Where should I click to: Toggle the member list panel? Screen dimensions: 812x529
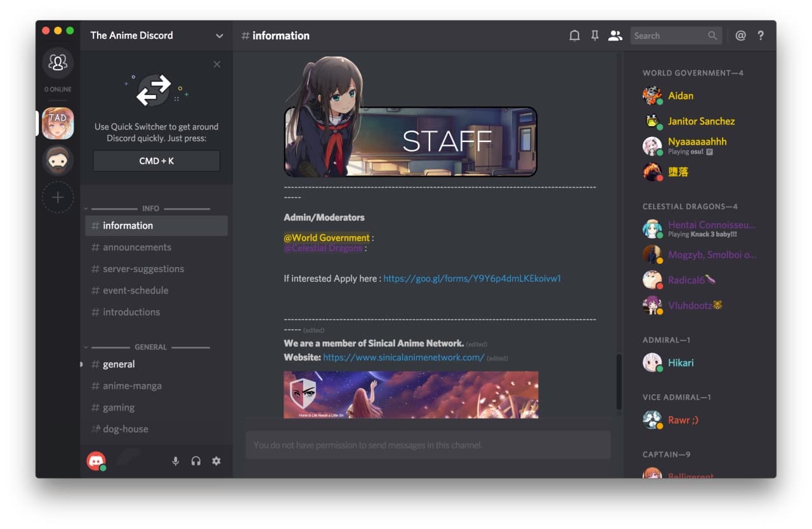tap(615, 36)
